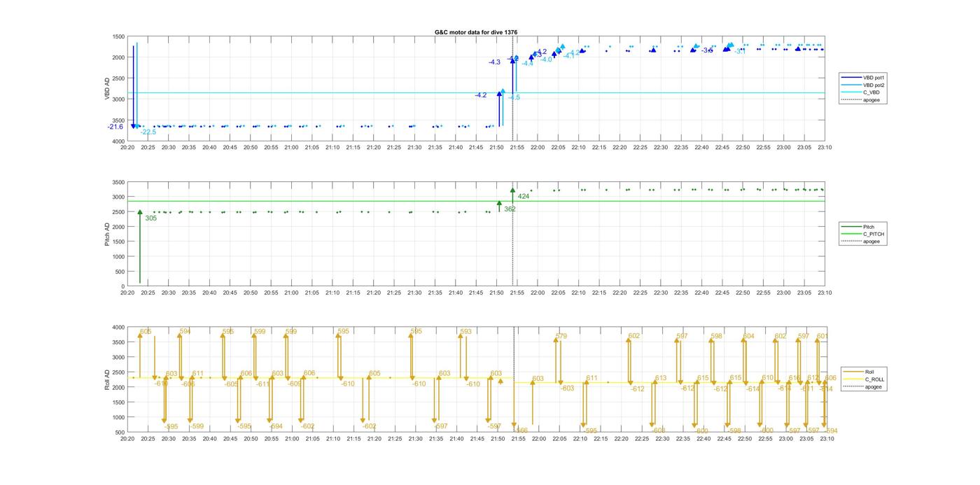Image resolution: width=980 pixels, height=485 pixels.
Task: Click the 'Roll AD' y-axis label
Action: (108, 379)
